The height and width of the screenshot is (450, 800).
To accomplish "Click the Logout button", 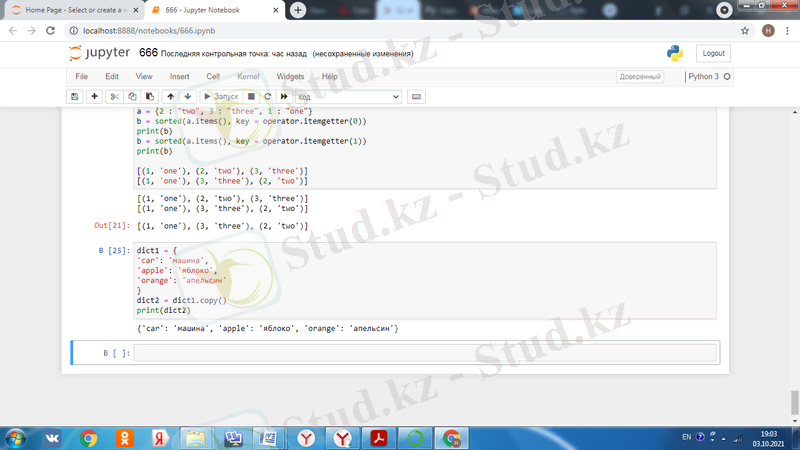I will point(713,53).
